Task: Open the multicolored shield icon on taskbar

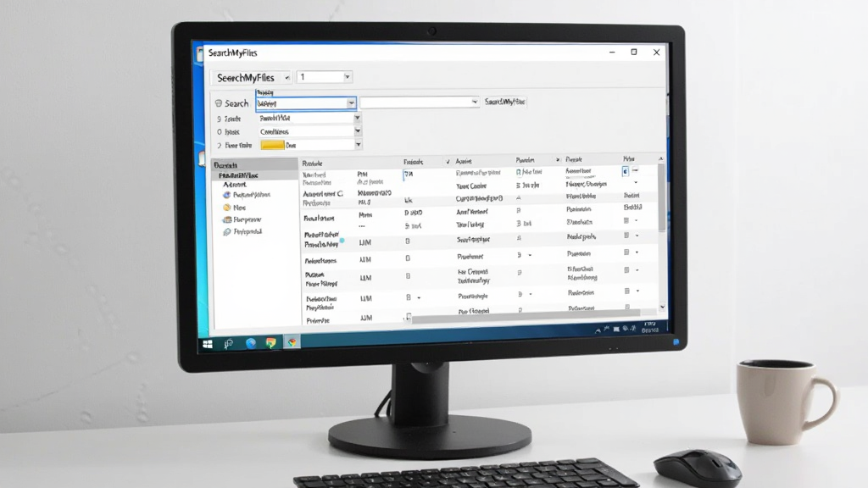Action: pyautogui.click(x=270, y=343)
